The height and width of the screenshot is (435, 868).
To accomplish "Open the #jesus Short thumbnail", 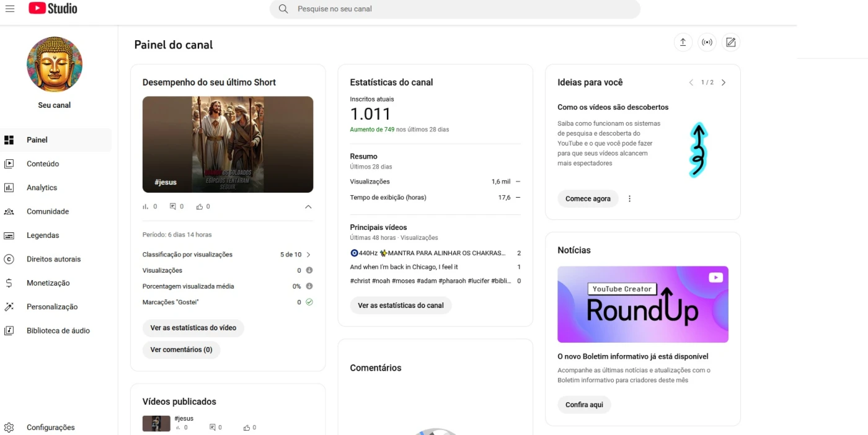I will click(x=228, y=144).
